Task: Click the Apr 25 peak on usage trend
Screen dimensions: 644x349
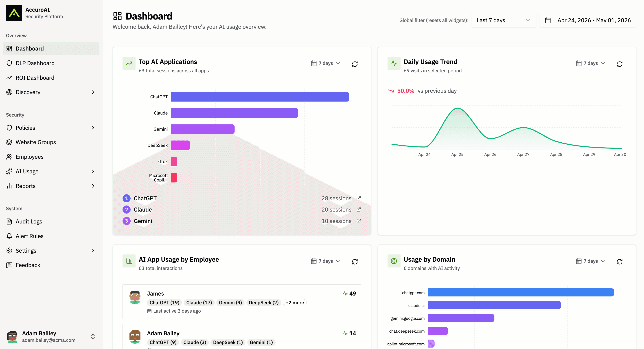Action: [458, 108]
